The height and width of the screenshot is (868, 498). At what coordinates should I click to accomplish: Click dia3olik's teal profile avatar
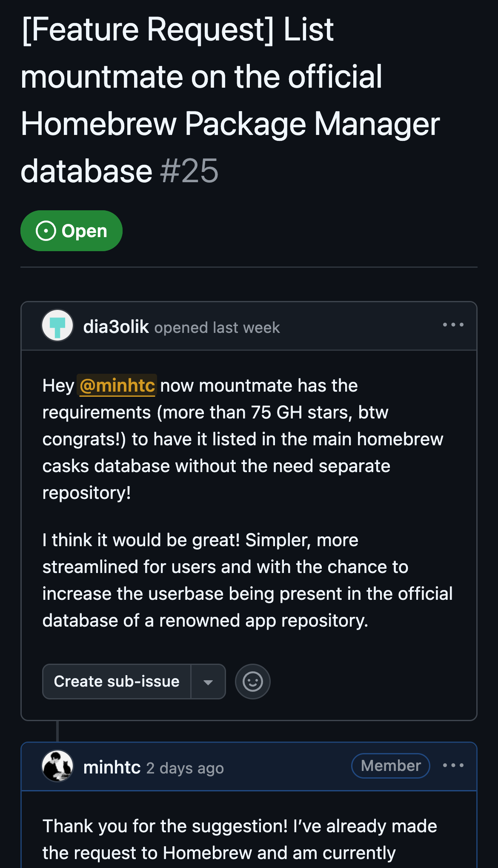tap(57, 326)
